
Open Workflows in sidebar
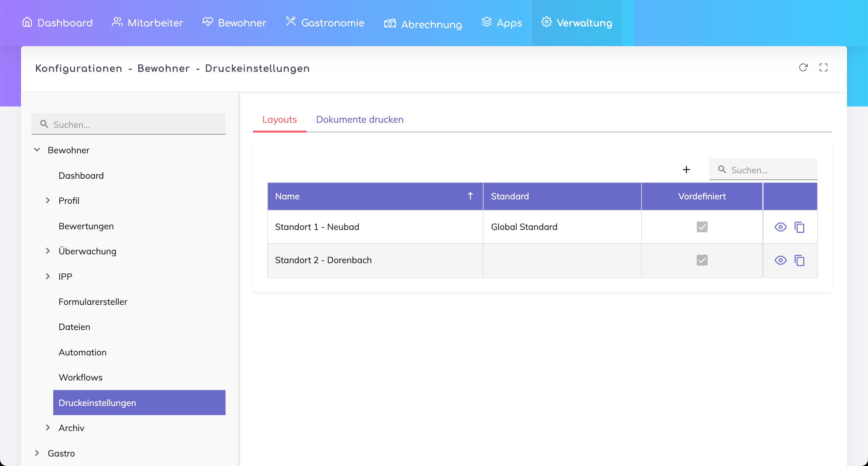tap(80, 377)
